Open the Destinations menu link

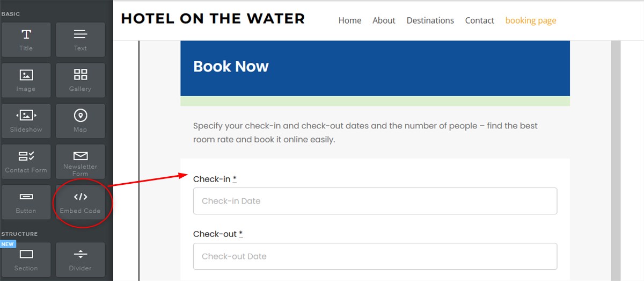(430, 20)
